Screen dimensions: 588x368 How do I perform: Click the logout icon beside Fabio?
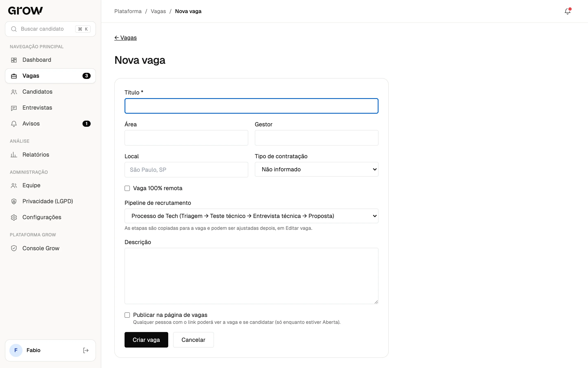point(86,350)
